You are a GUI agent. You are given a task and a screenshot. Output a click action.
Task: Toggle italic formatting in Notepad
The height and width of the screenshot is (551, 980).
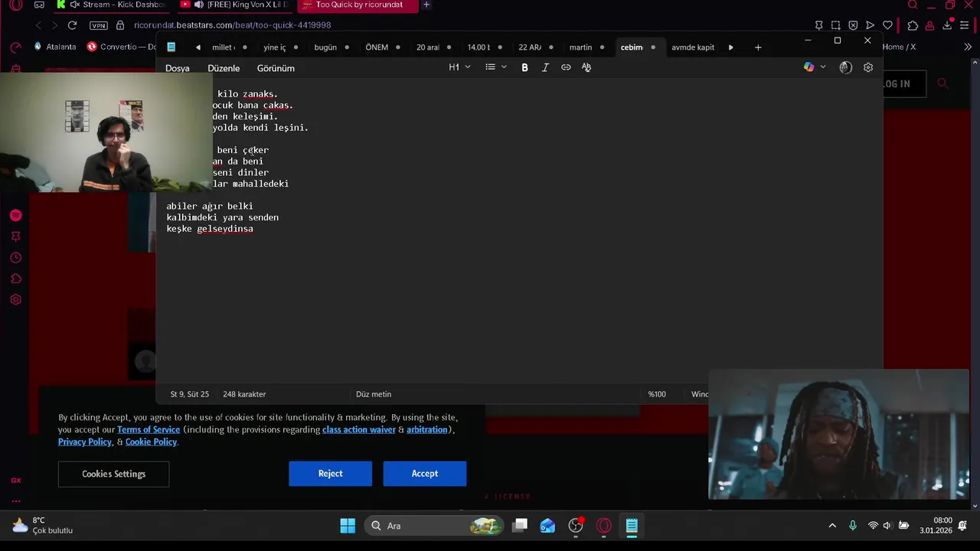tap(545, 67)
